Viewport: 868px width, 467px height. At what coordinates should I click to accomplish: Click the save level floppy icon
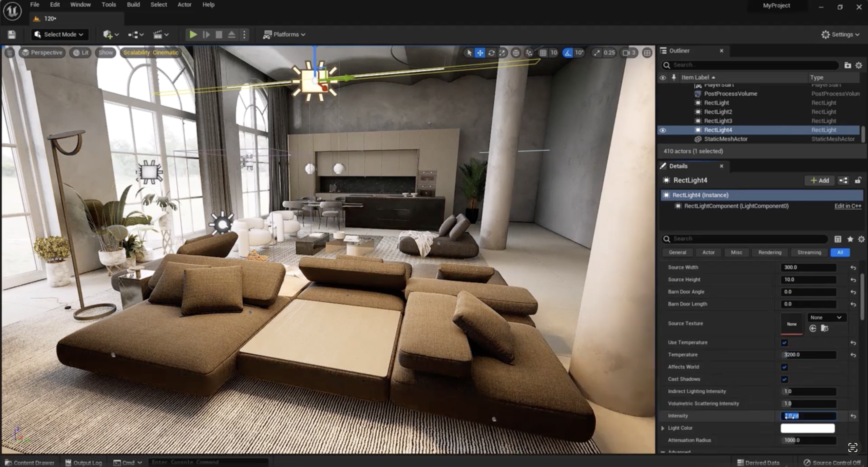click(x=12, y=34)
